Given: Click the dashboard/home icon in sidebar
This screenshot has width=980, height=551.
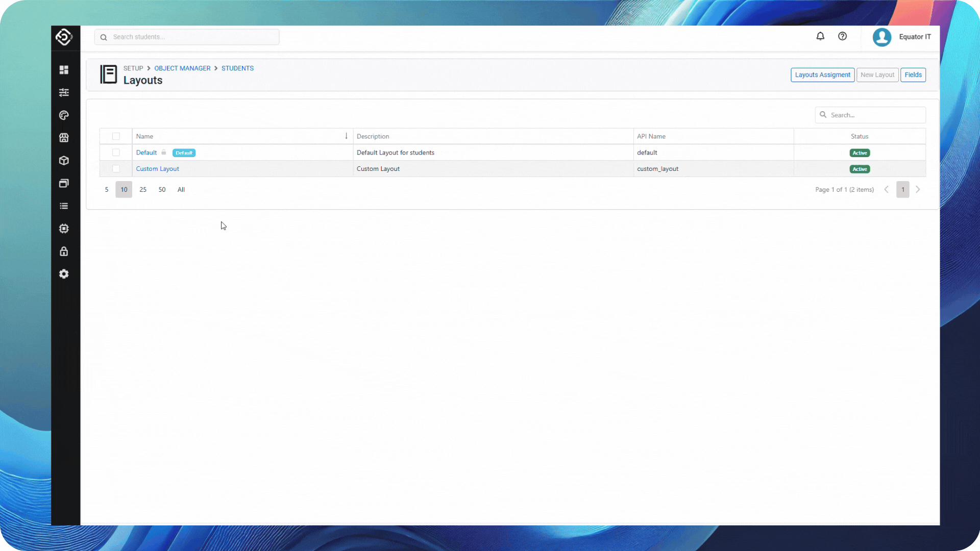Looking at the screenshot, I should 64,69.
